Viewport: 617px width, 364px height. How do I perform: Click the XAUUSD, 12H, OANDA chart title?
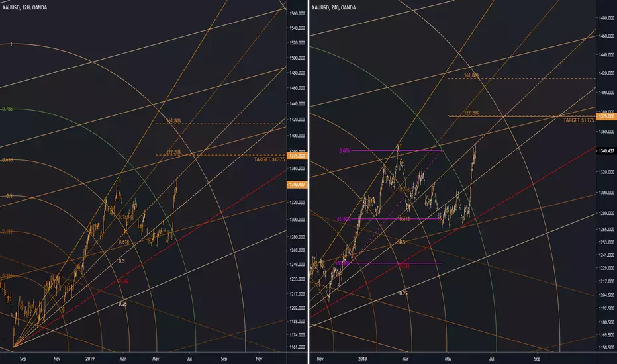24,7
